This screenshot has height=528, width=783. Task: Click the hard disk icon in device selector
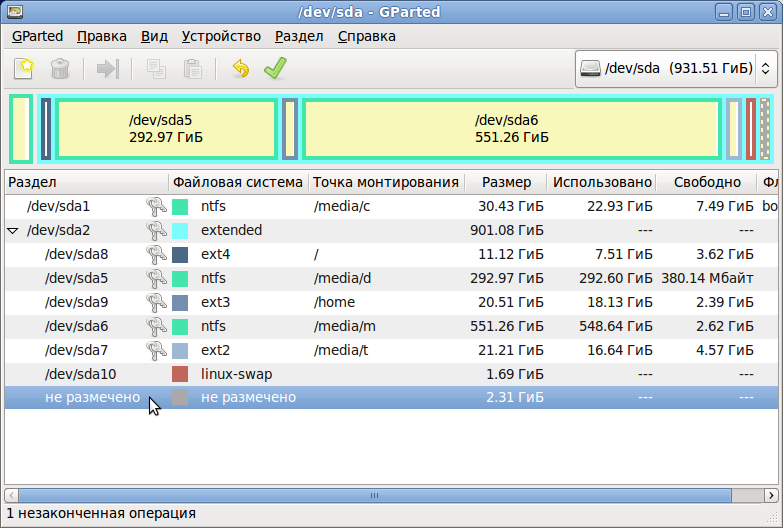pyautogui.click(x=590, y=68)
